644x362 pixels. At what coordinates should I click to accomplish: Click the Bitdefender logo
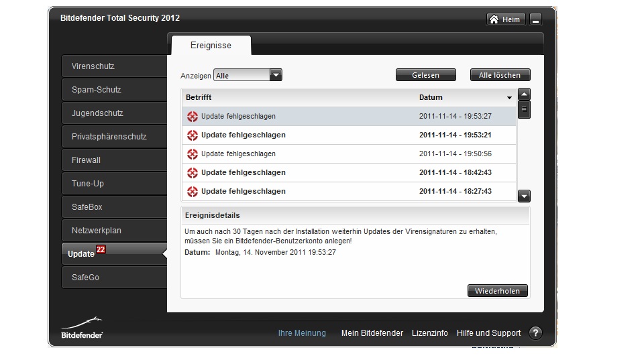82,328
